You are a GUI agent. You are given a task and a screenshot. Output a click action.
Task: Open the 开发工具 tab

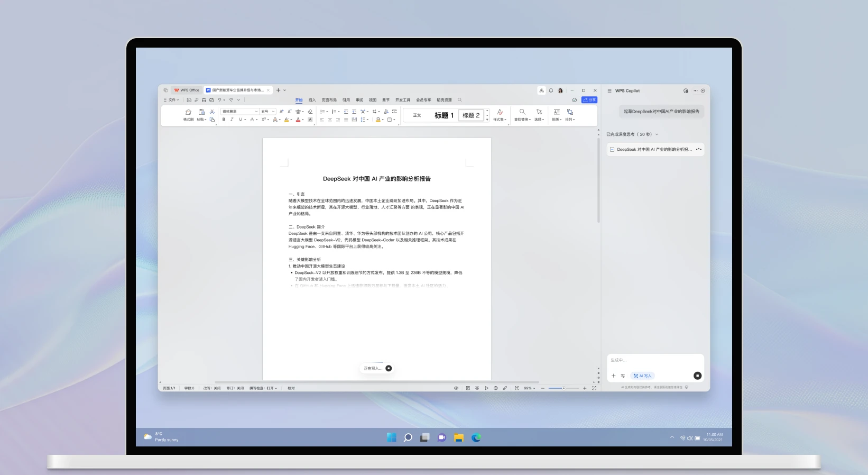coord(403,100)
